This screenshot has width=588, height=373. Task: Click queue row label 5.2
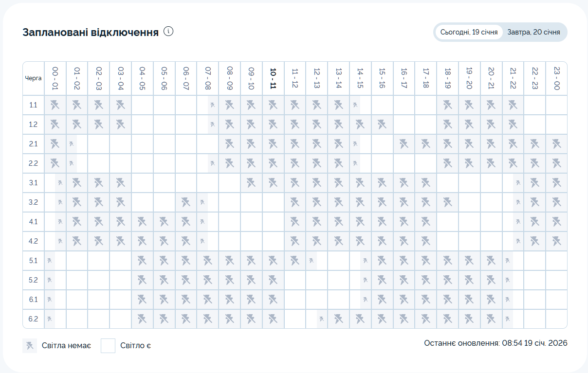(33, 280)
